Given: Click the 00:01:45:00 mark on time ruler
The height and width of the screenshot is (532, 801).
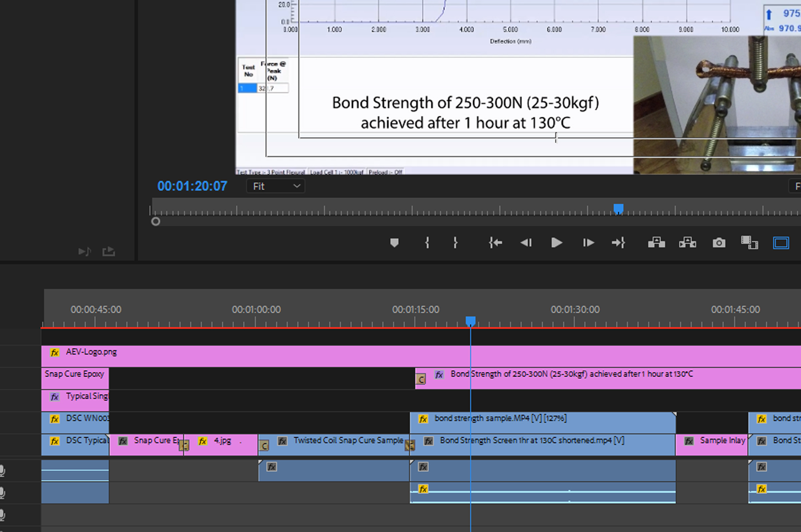Looking at the screenshot, I should click(x=735, y=310).
